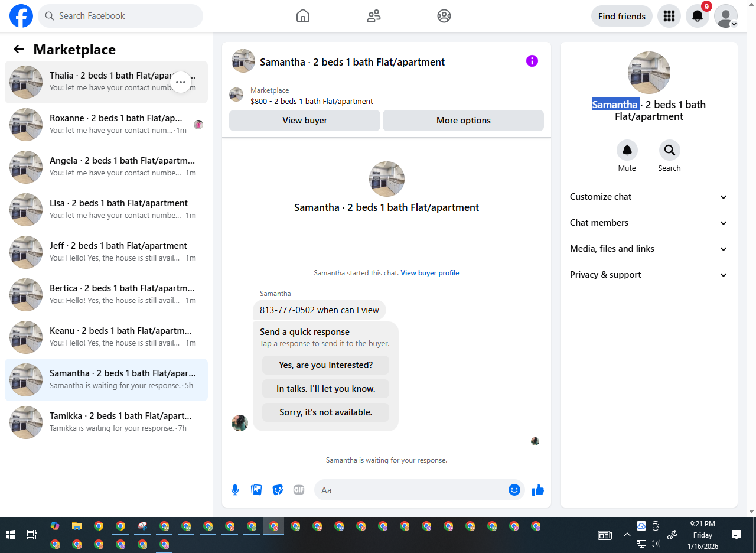
Task: Click the volume speaker tray icon
Action: (x=655, y=544)
